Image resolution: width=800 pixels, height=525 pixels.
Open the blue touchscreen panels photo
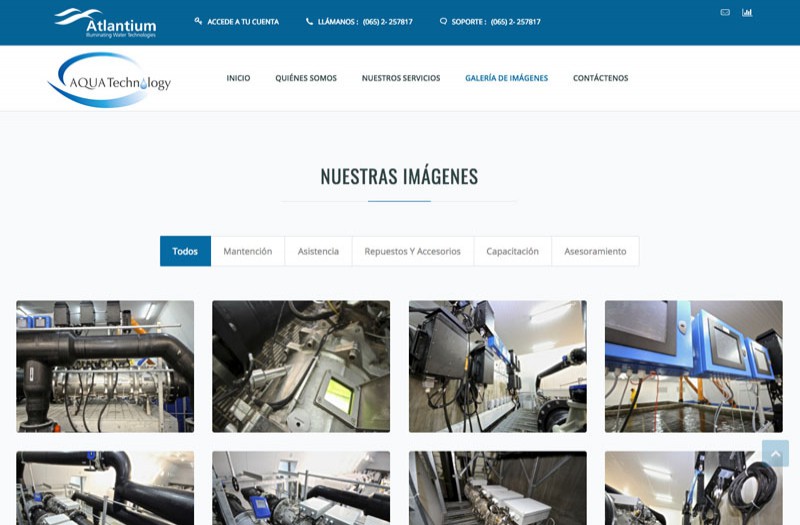point(694,366)
